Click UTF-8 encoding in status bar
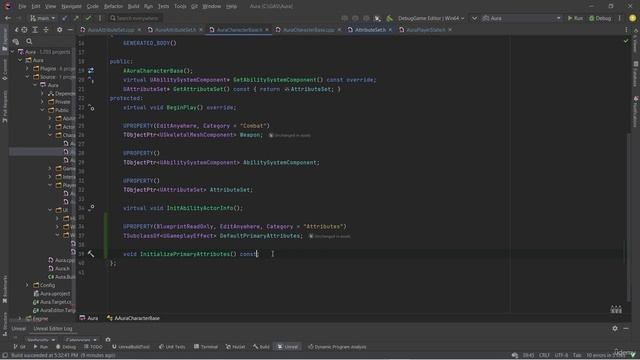The image size is (640, 360). [562, 356]
